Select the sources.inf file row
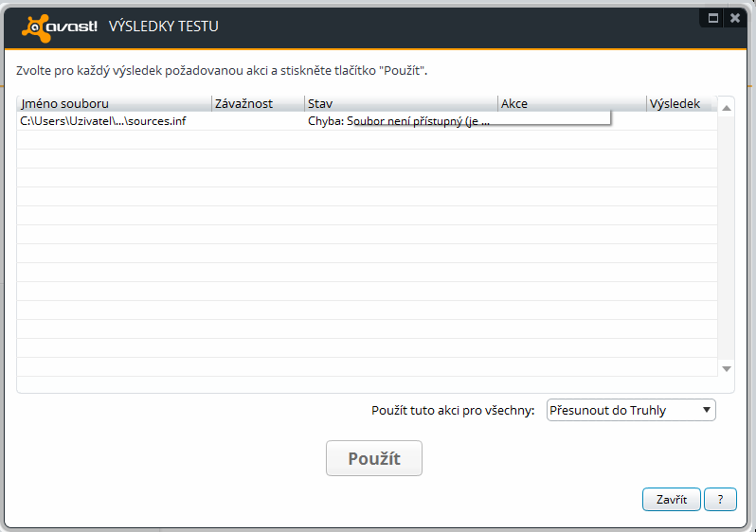 (x=104, y=121)
